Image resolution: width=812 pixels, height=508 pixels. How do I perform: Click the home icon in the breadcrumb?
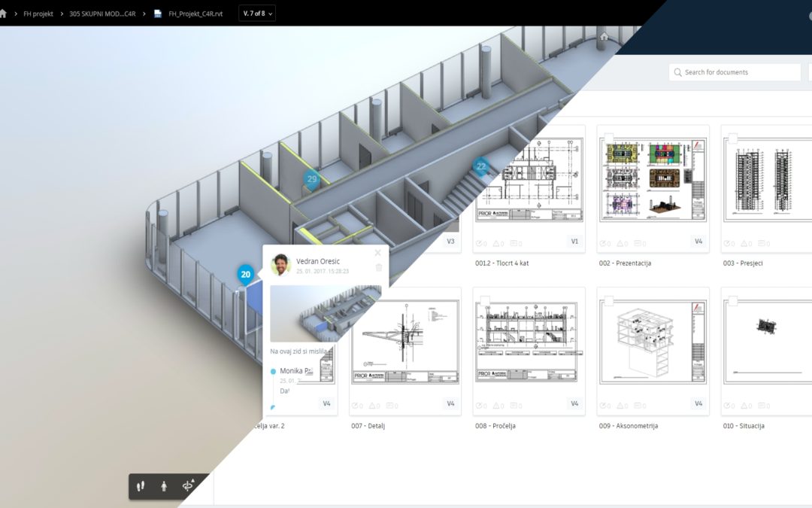[3, 13]
